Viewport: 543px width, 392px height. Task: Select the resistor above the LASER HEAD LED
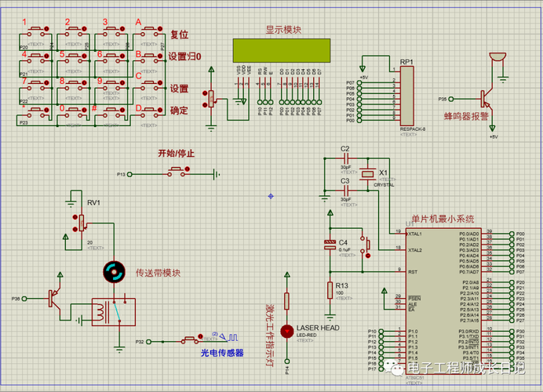pyautogui.click(x=286, y=301)
